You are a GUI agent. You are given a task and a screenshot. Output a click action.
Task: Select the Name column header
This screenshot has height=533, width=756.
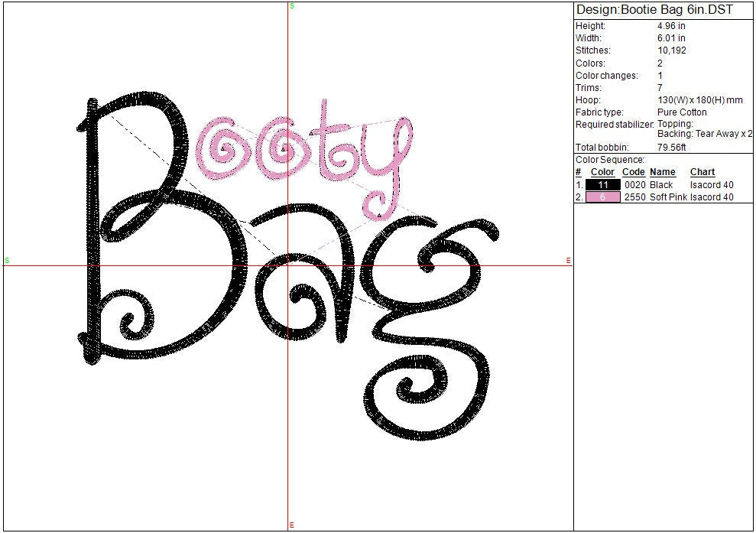pos(663,173)
